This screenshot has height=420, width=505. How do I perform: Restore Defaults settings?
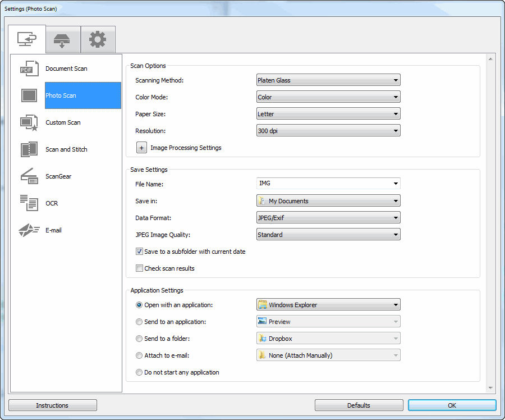click(x=359, y=405)
